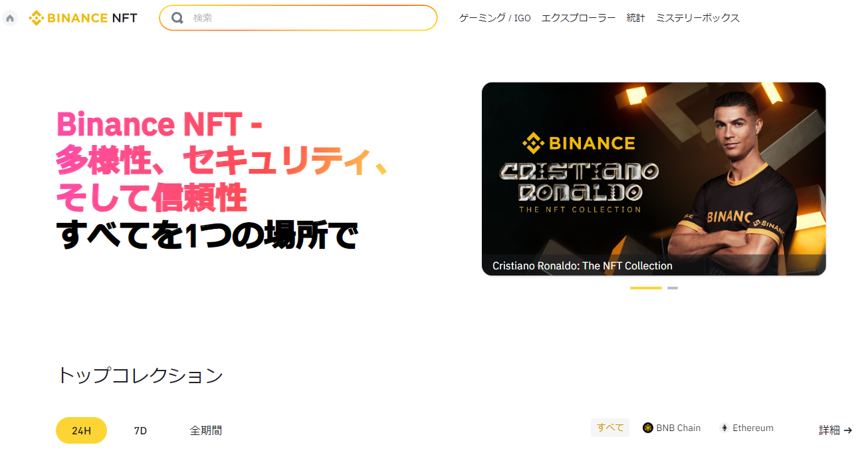Open the 詳細 details link
868x457 pixels.
tap(829, 430)
